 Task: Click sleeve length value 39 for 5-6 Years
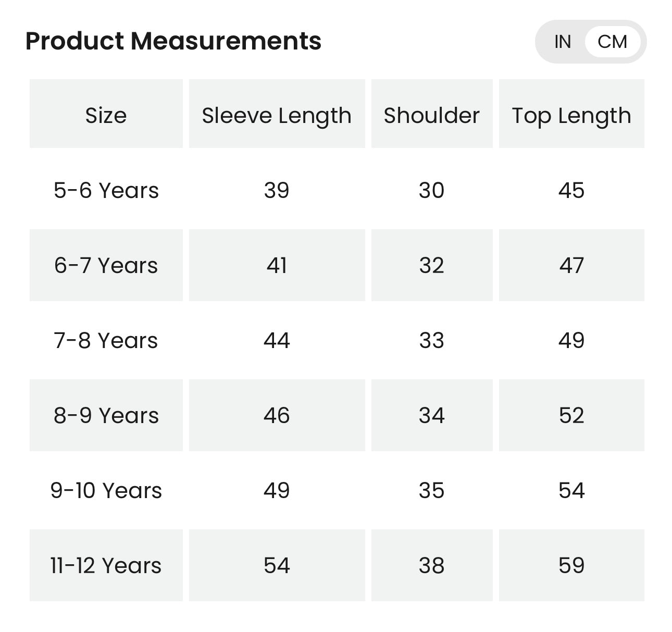point(277,190)
